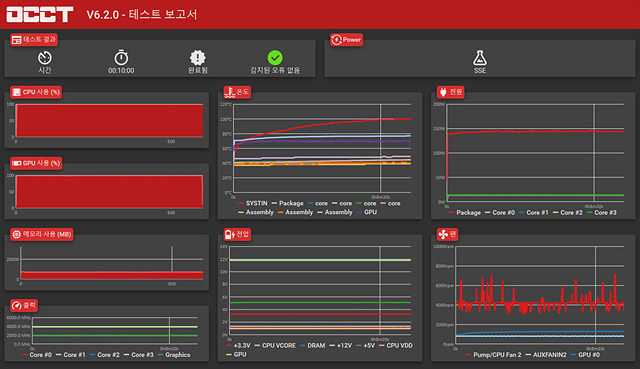Click the test results panel icon
This screenshot has height=369, width=640.
pos(16,40)
